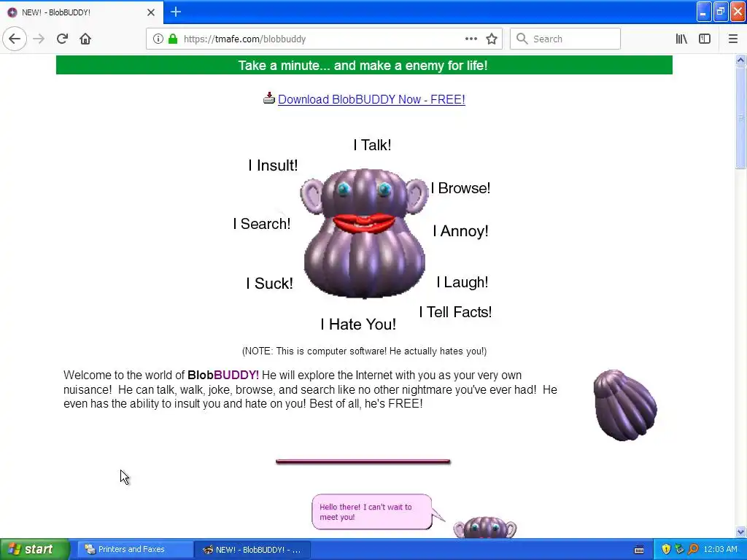Click the 'I Tell Facts!' label
This screenshot has width=747, height=560.
[455, 312]
